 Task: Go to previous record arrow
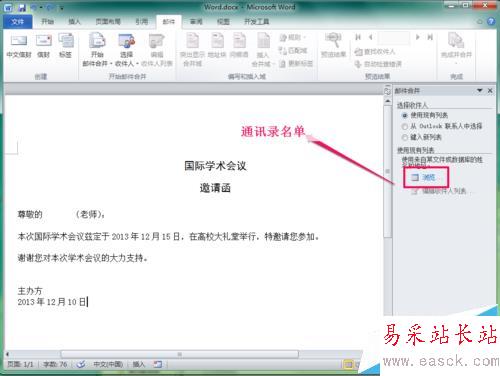coord(370,37)
